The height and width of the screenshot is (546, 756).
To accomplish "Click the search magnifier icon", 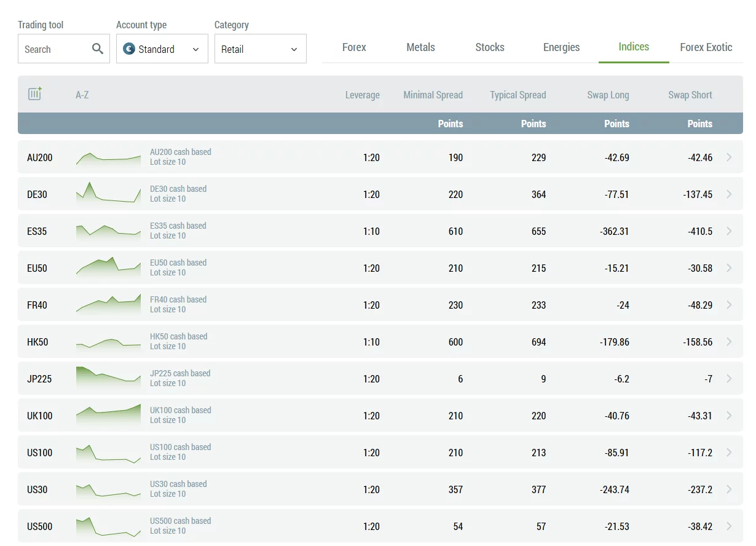I will 97,49.
